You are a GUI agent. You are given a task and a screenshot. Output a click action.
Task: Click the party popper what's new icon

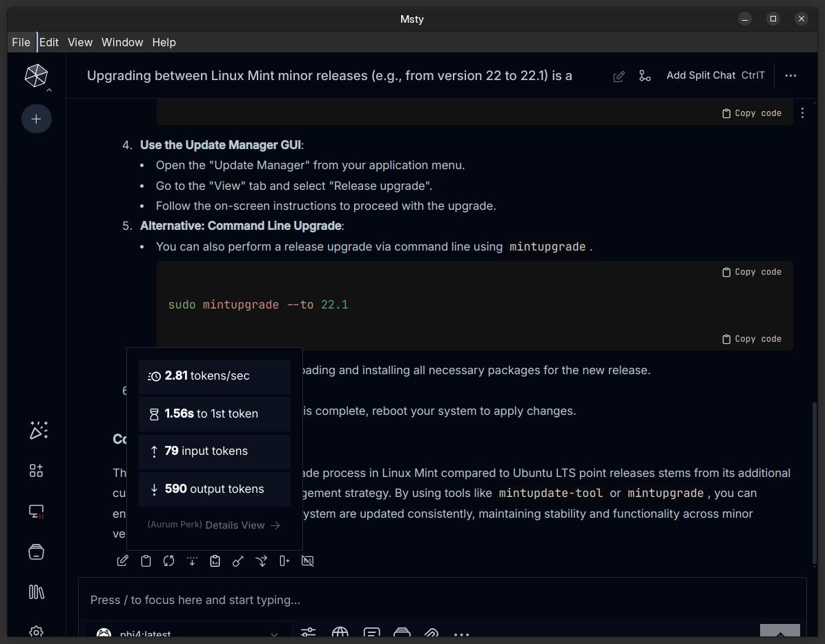coord(37,430)
